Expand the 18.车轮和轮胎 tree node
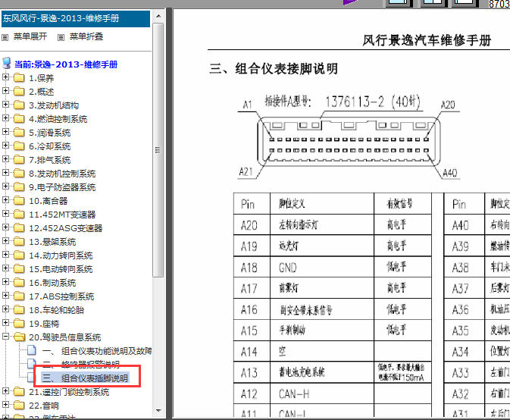 [x=5, y=309]
